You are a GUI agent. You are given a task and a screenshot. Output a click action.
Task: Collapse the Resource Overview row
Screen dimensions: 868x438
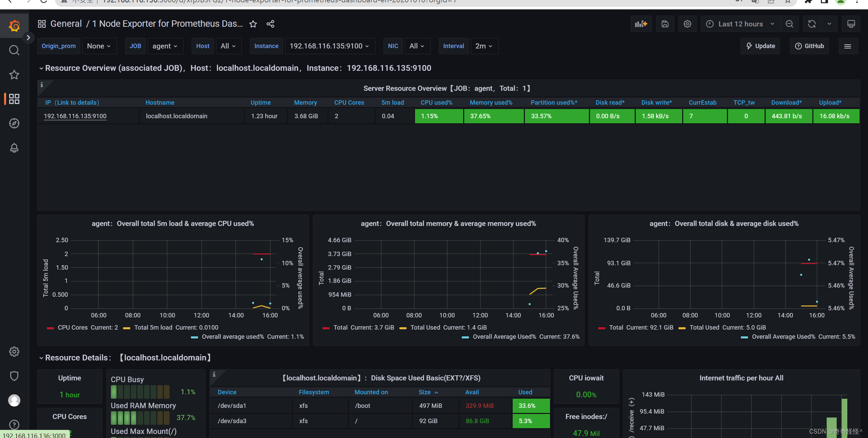click(41, 68)
